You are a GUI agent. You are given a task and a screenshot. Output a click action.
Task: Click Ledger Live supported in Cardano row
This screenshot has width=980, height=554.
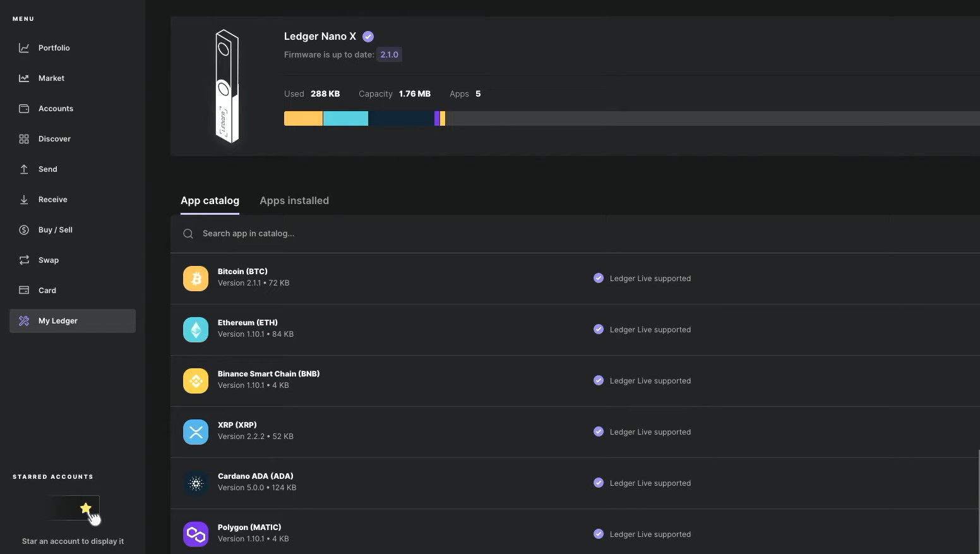[650, 483]
